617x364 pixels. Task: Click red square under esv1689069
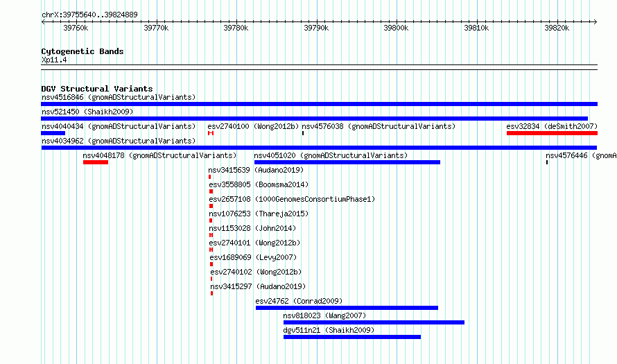[x=211, y=264]
